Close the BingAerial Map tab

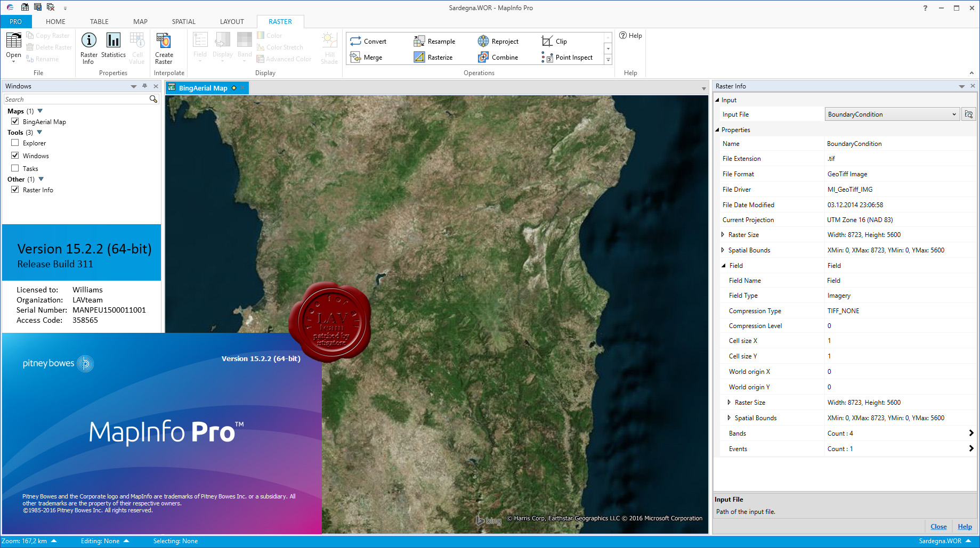click(242, 88)
